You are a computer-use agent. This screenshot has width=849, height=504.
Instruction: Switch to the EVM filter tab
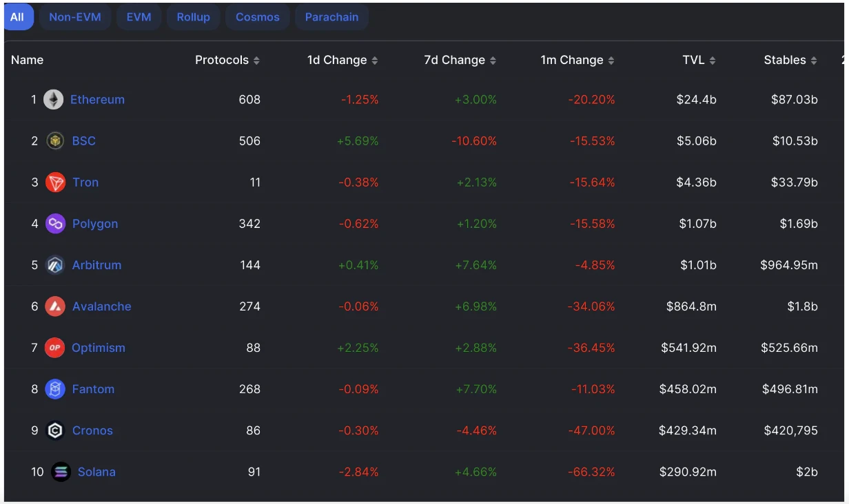pyautogui.click(x=139, y=17)
